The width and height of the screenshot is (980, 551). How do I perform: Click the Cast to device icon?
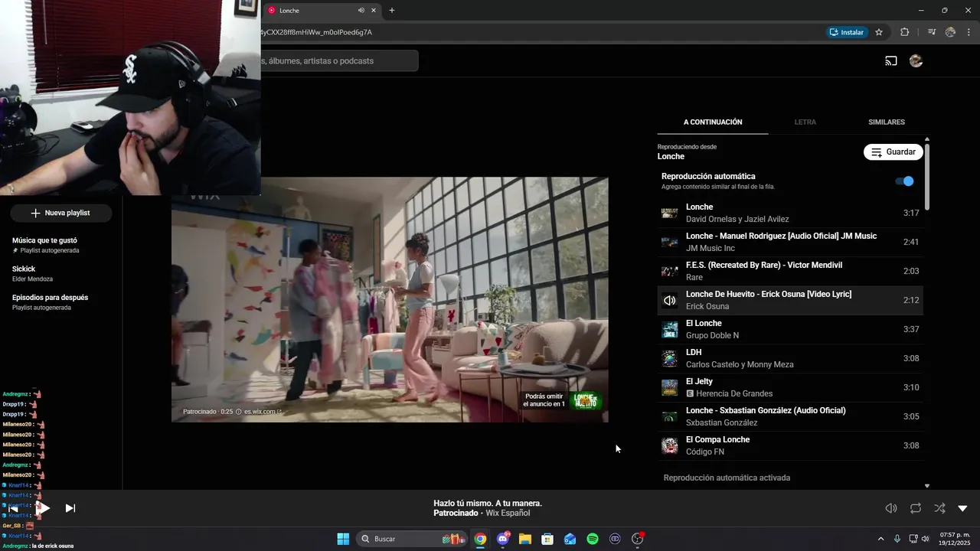click(x=891, y=61)
